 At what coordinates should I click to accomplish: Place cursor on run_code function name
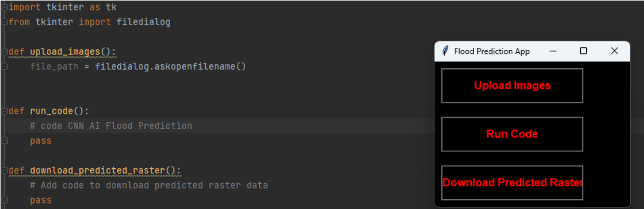click(52, 111)
